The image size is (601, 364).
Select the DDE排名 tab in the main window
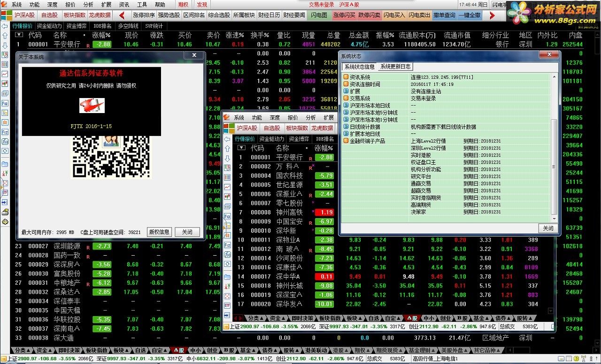[x=102, y=26]
